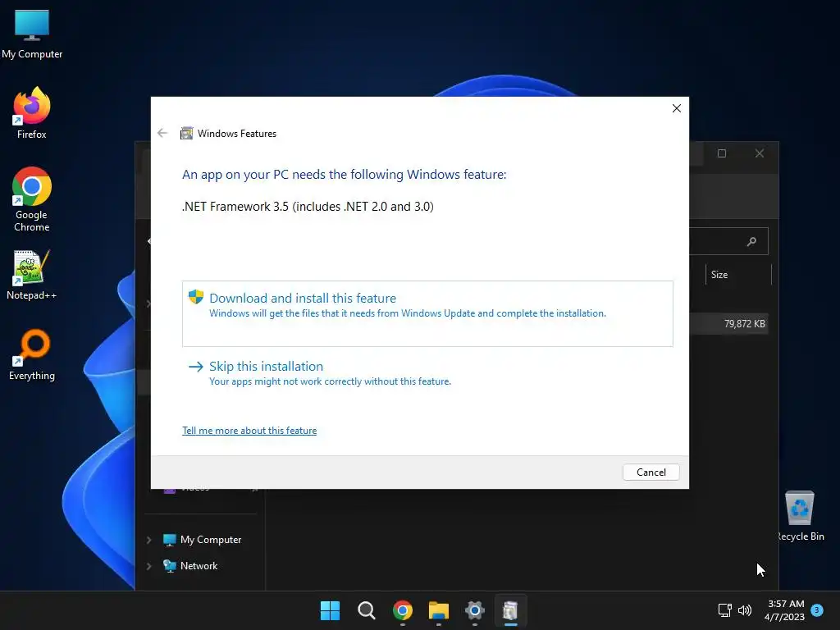The height and width of the screenshot is (630, 840).
Task: Click the Cancel button
Action: click(651, 472)
